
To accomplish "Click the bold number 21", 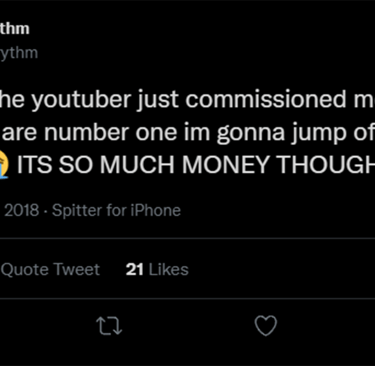I will [135, 269].
